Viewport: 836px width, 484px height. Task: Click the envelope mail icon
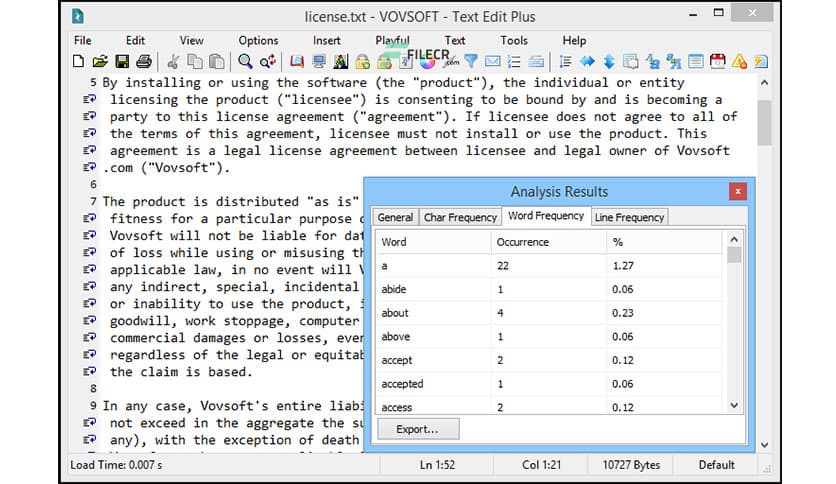[x=493, y=62]
